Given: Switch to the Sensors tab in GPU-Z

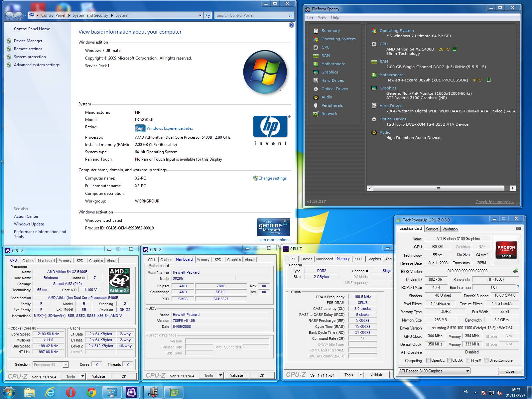Looking at the screenshot, I should tap(432, 229).
